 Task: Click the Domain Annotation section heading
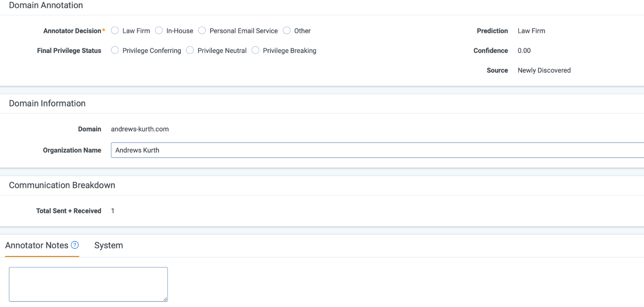(x=46, y=5)
